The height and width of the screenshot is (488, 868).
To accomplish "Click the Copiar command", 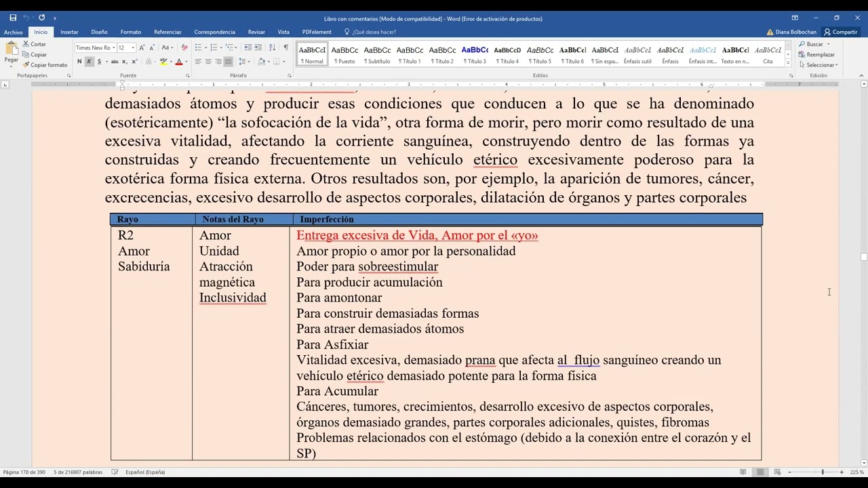I will (35, 54).
